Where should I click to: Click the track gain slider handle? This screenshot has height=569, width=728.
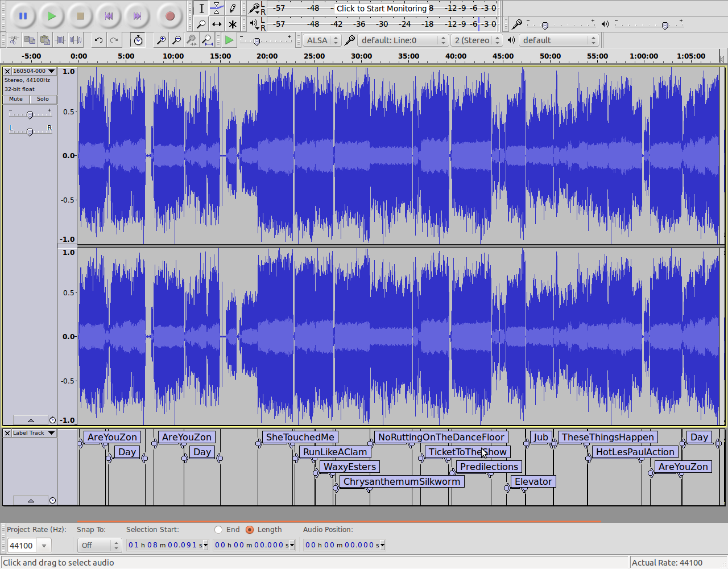coord(30,115)
